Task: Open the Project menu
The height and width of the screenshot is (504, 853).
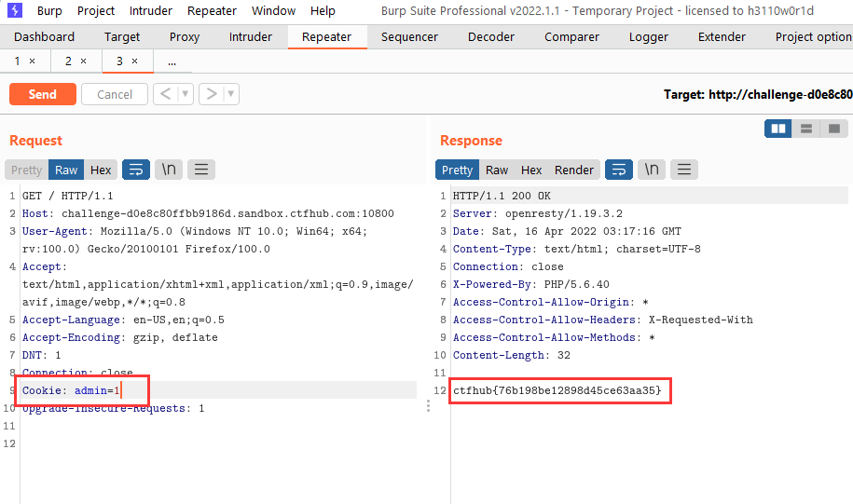Action: pos(96,11)
